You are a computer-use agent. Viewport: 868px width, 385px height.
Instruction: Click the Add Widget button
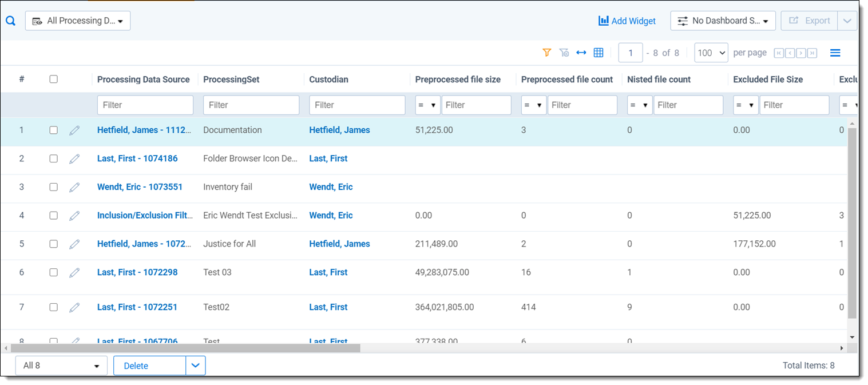point(627,21)
